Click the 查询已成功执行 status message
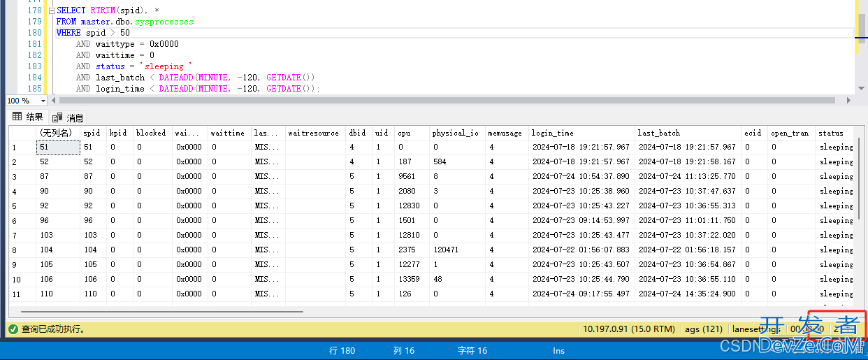This screenshot has width=868, height=360. [53, 329]
